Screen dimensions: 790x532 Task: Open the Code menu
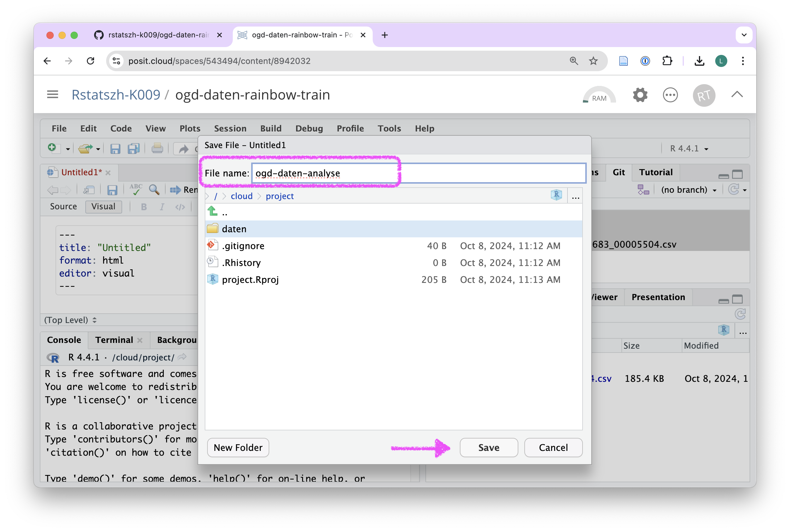click(x=121, y=128)
